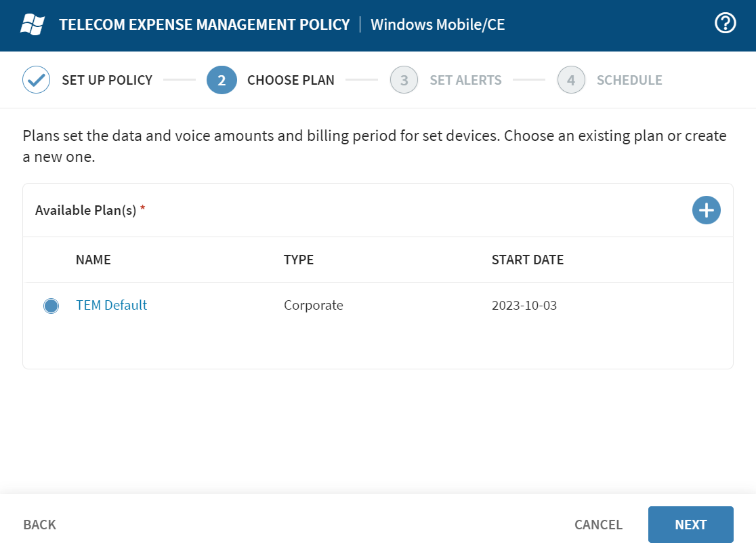
Task: Sort plans by TYPE column header
Action: (299, 260)
